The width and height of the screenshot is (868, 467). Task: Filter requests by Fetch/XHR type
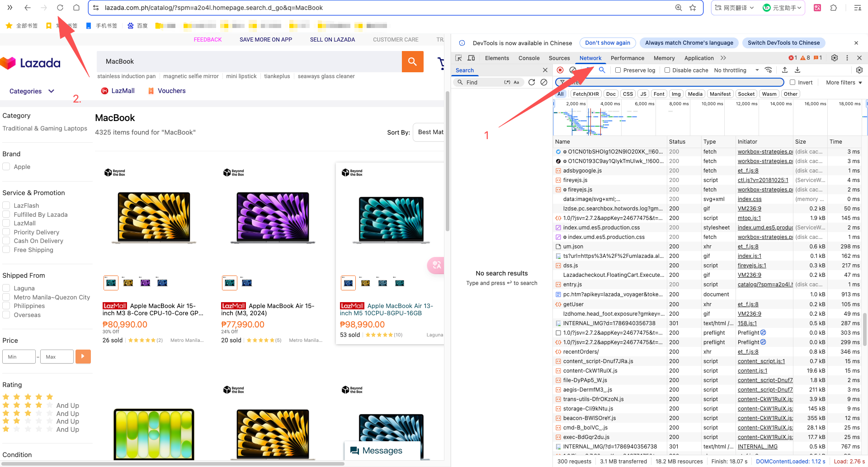point(585,94)
